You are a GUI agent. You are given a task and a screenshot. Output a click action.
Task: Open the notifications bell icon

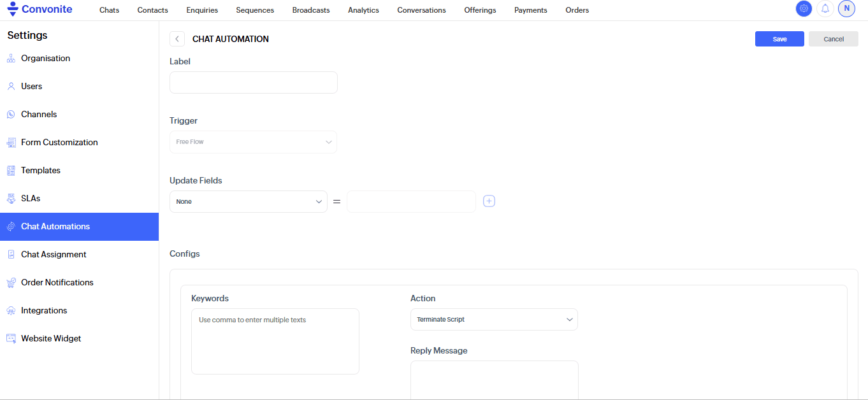coord(825,9)
